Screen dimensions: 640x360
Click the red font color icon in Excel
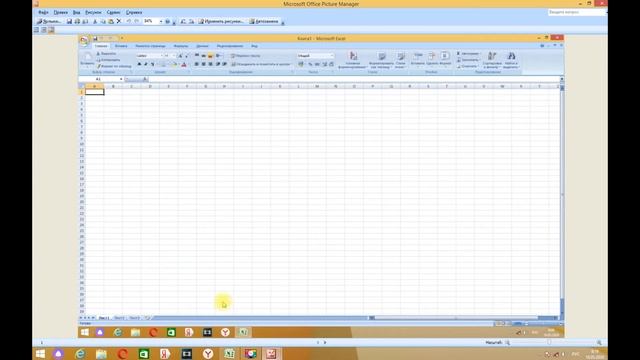coord(184,64)
